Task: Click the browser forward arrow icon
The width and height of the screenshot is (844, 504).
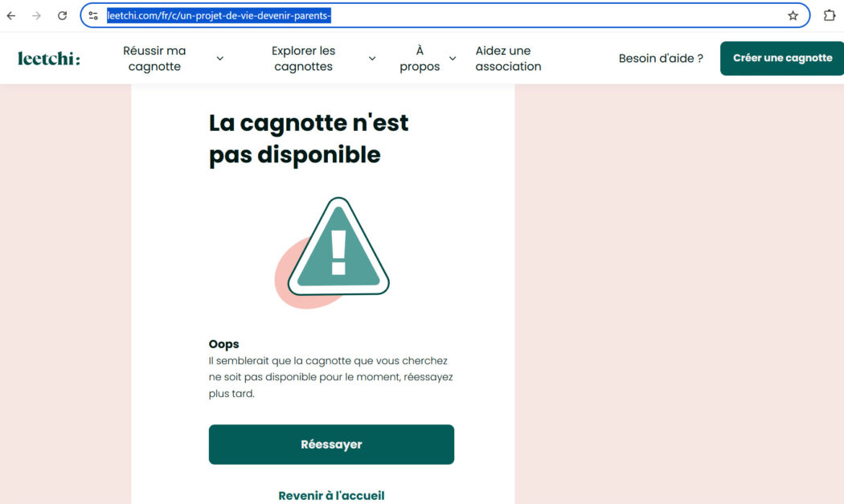Action: [36, 14]
